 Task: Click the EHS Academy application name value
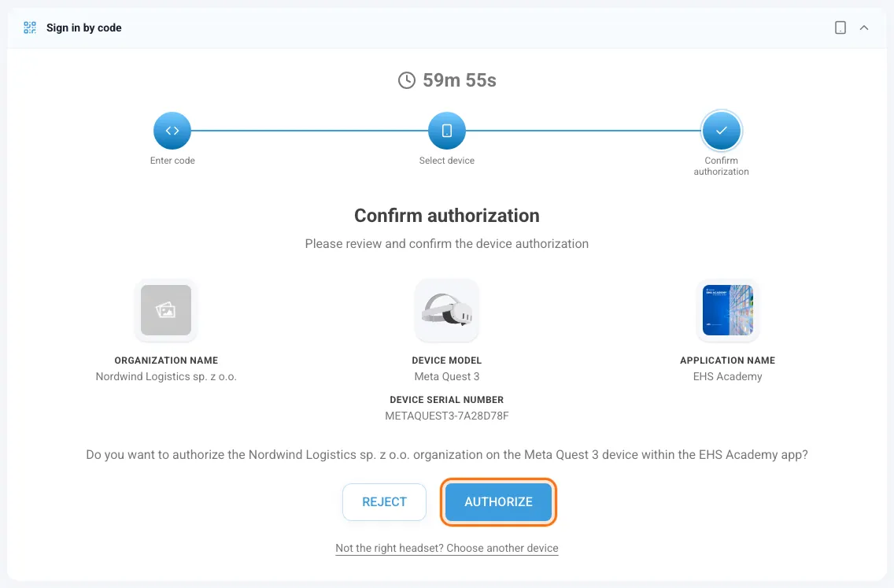tap(727, 376)
